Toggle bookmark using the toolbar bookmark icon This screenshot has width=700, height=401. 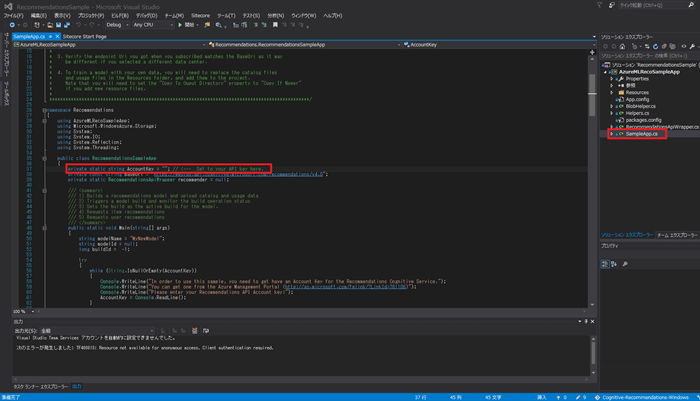pos(275,25)
